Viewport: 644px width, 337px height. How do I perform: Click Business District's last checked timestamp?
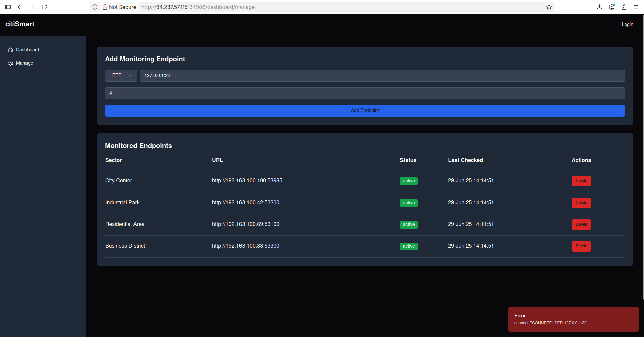tap(471, 246)
